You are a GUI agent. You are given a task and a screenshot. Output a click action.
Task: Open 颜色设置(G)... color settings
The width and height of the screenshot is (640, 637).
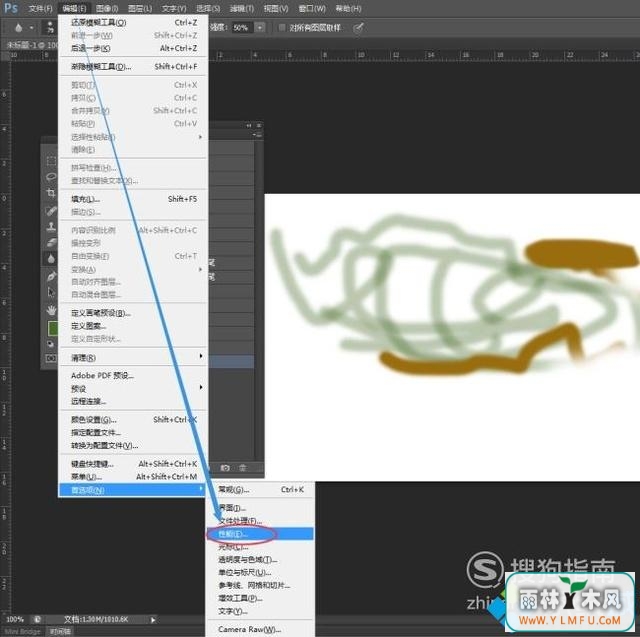133,419
